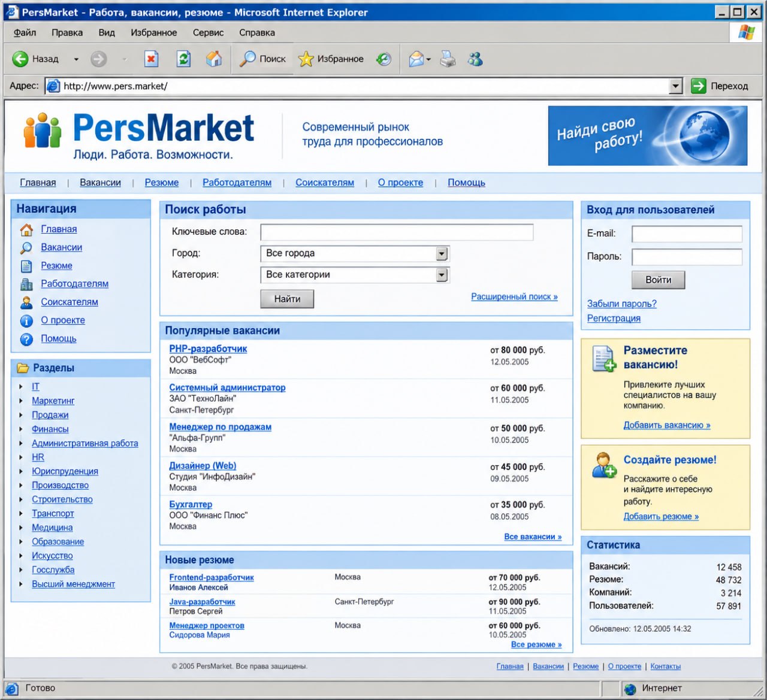This screenshot has width=767, height=700.
Task: Open the Messenger icon in the toolbar
Action: click(475, 59)
